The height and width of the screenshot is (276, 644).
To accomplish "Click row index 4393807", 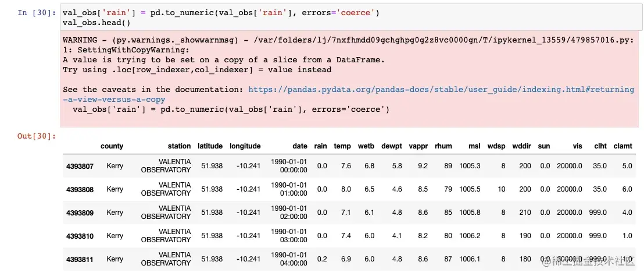I will pos(80,166).
